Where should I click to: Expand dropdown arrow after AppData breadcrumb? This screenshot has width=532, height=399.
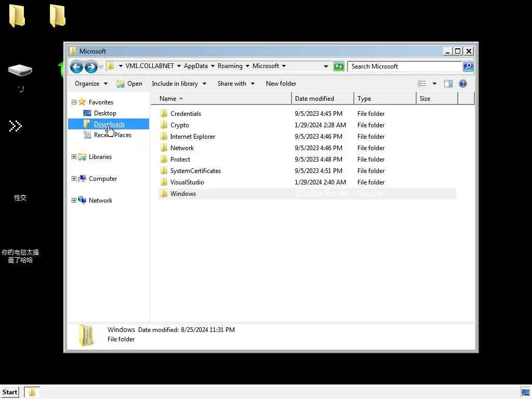212,66
